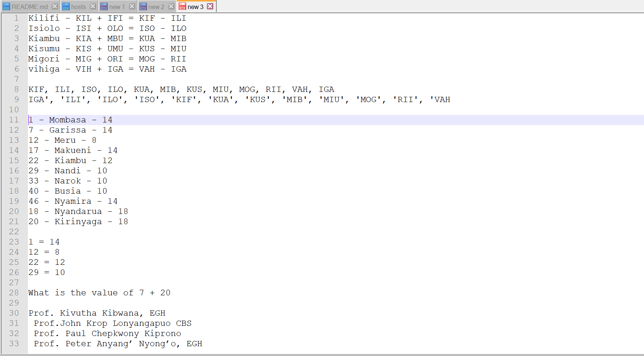Click the red unsaved disk icon on new 3
The height and width of the screenshot is (356, 644).
point(182,6)
